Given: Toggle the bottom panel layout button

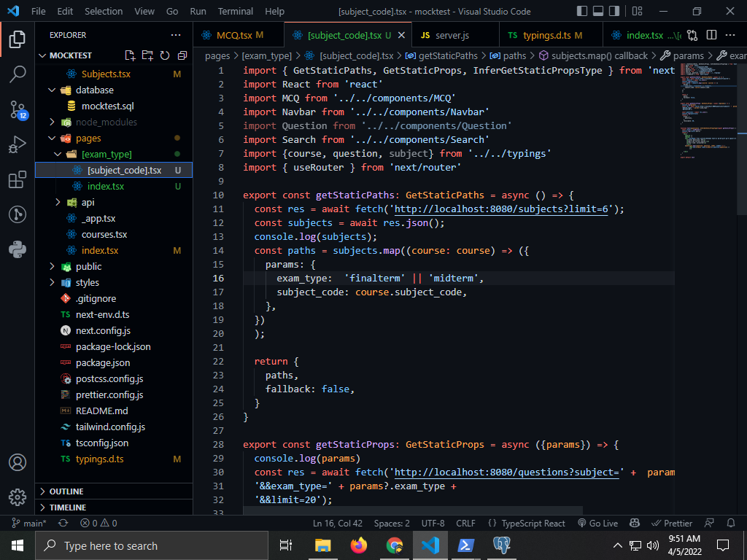Looking at the screenshot, I should click(599, 12).
